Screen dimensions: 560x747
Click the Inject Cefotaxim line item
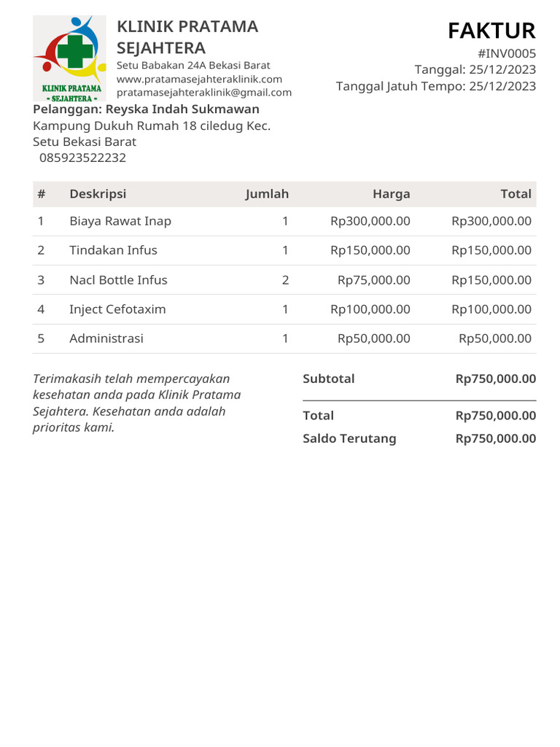coord(117,309)
